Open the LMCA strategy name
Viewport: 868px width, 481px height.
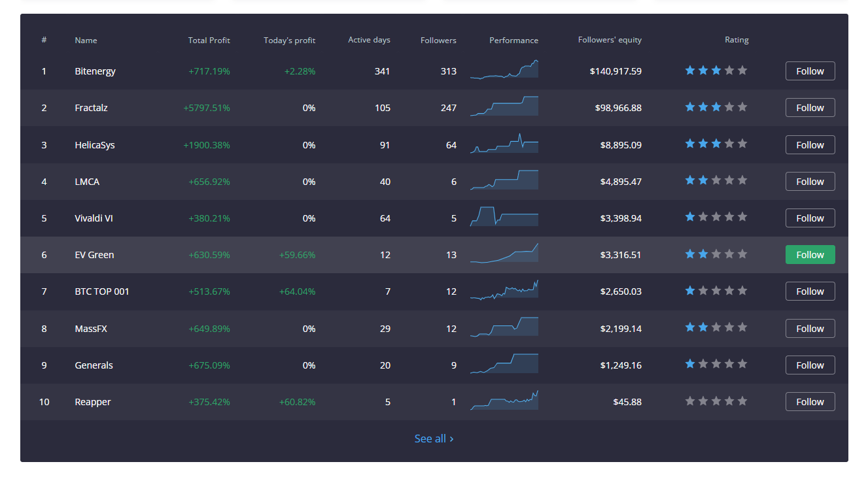tap(87, 182)
